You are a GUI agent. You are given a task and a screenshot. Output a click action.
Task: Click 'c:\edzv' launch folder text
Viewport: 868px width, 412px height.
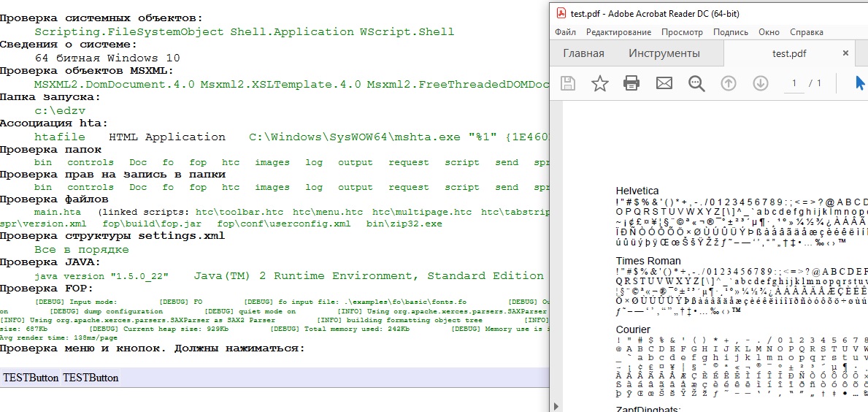tap(60, 111)
